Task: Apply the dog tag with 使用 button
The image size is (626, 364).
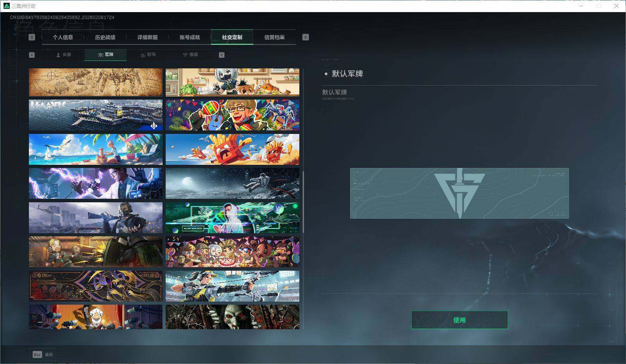Action: point(460,320)
